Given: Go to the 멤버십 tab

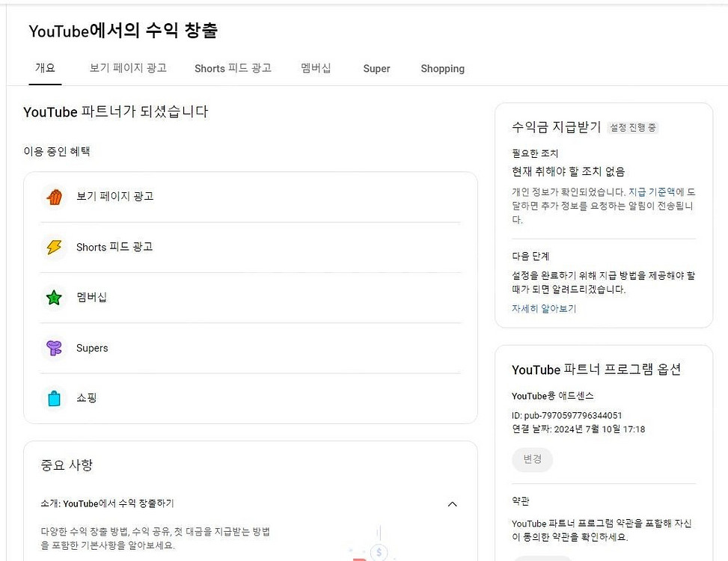Looking at the screenshot, I should click(x=316, y=68).
